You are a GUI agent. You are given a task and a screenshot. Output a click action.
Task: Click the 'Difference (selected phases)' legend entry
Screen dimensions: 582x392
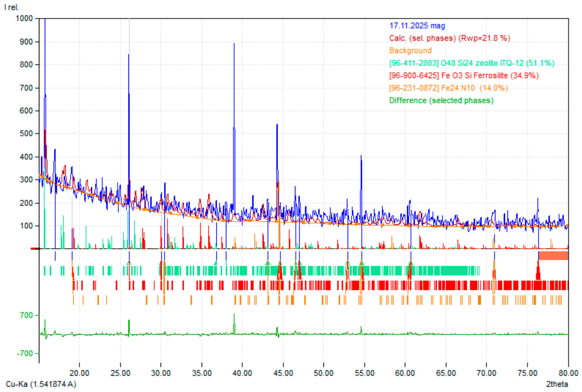pyautogui.click(x=441, y=101)
